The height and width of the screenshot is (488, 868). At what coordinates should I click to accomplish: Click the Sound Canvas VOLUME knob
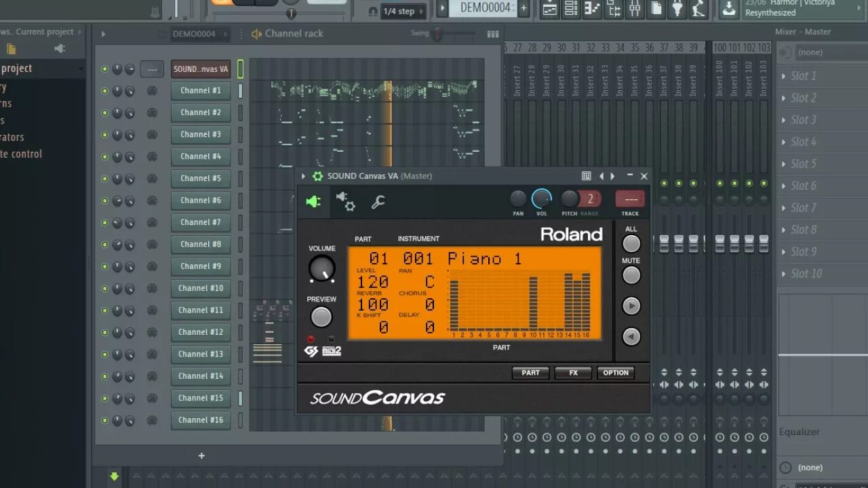pos(322,269)
